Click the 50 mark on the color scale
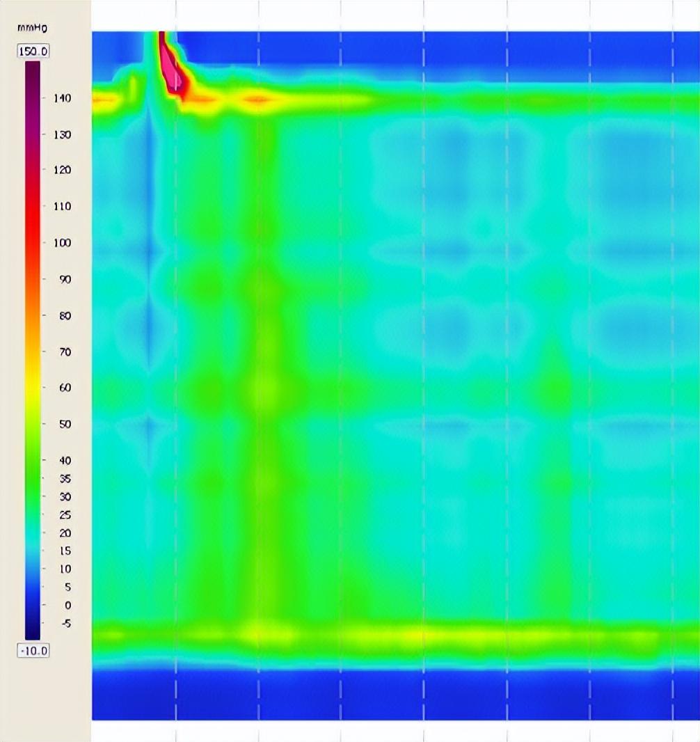Screen dimensions: 700x742 click(65, 424)
